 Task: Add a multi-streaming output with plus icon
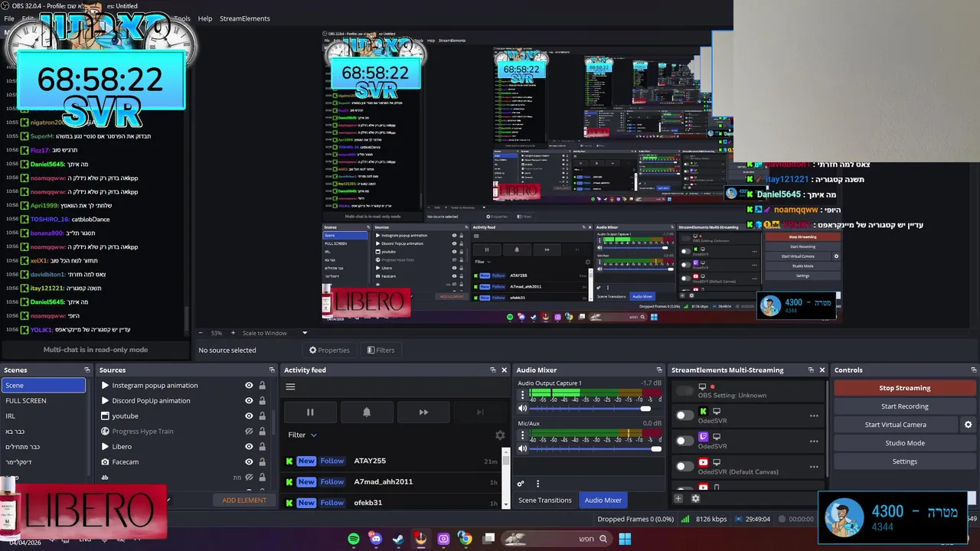click(x=678, y=498)
